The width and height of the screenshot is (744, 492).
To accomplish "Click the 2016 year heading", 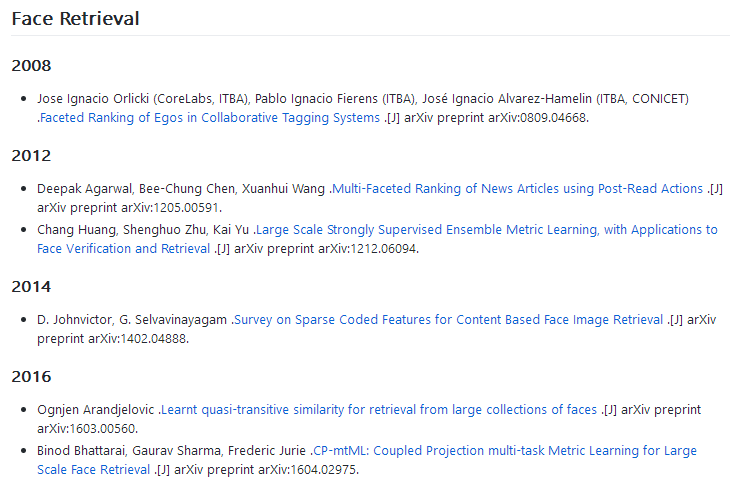I will (x=31, y=377).
